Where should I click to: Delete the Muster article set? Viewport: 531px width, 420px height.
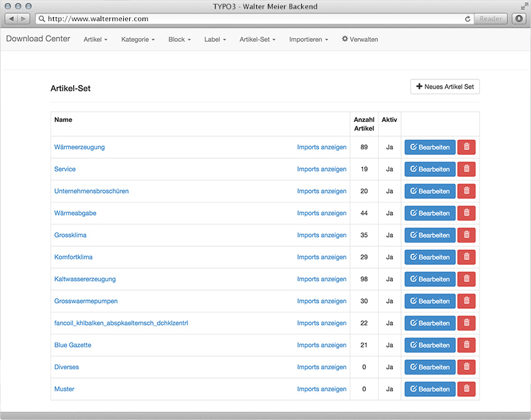(466, 389)
